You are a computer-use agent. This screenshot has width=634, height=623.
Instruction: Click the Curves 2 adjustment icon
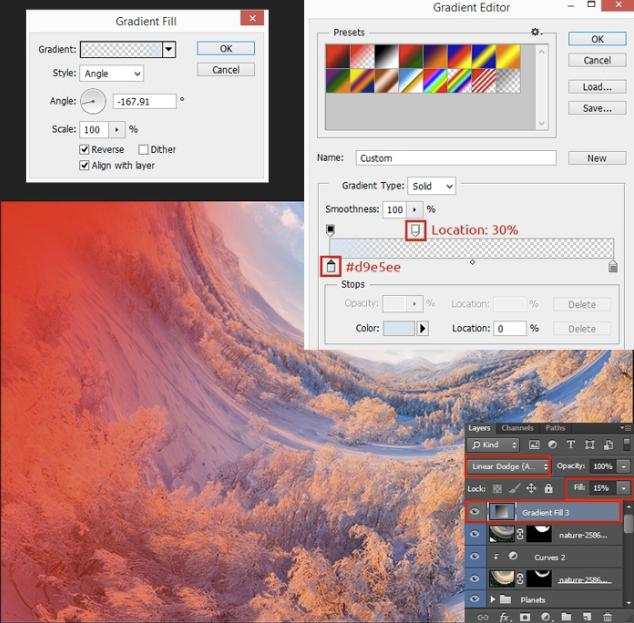[x=513, y=556]
